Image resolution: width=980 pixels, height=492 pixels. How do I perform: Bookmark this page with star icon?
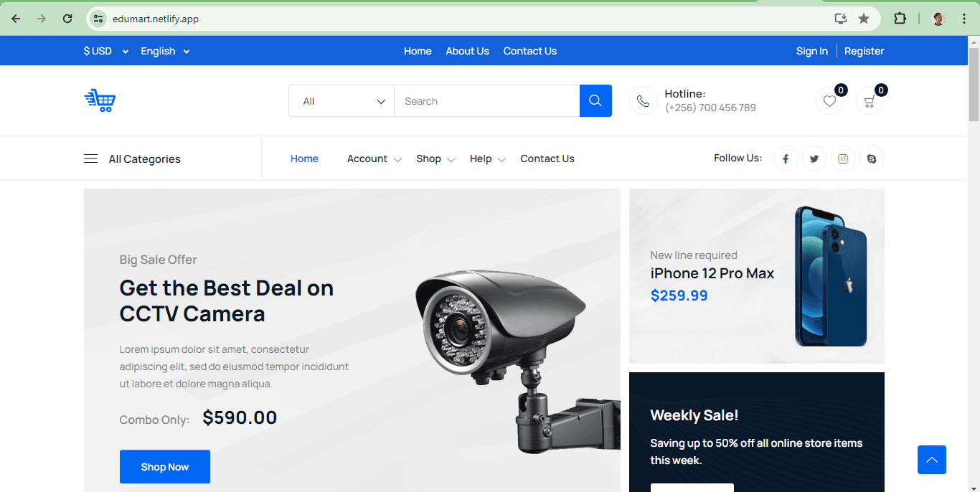(864, 19)
